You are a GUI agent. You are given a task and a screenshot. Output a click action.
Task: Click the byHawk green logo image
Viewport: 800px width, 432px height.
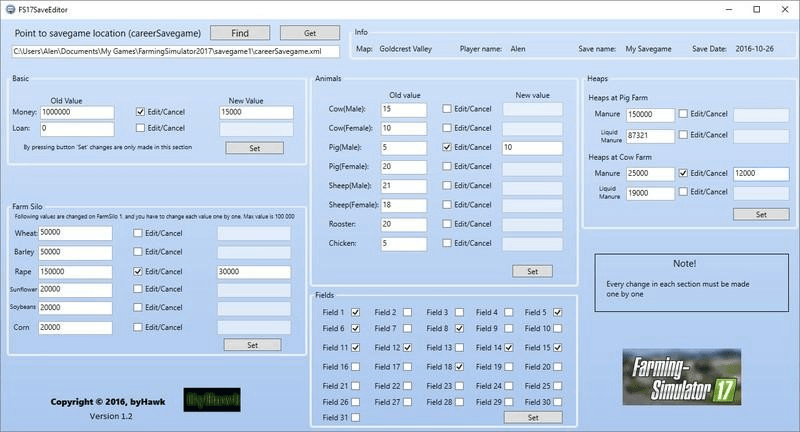[206, 400]
